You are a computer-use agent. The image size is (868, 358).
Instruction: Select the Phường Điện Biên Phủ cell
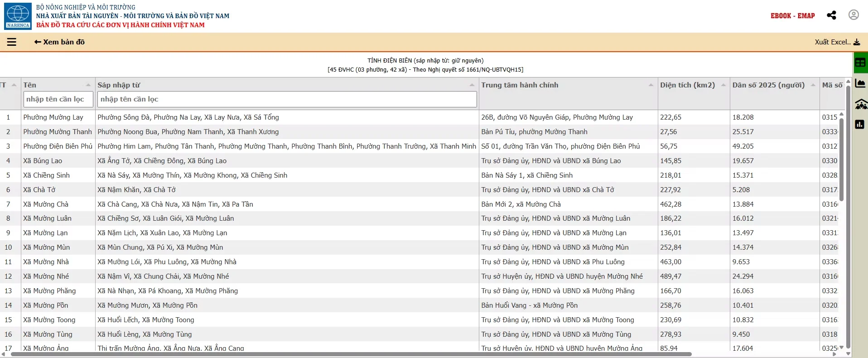coord(58,146)
